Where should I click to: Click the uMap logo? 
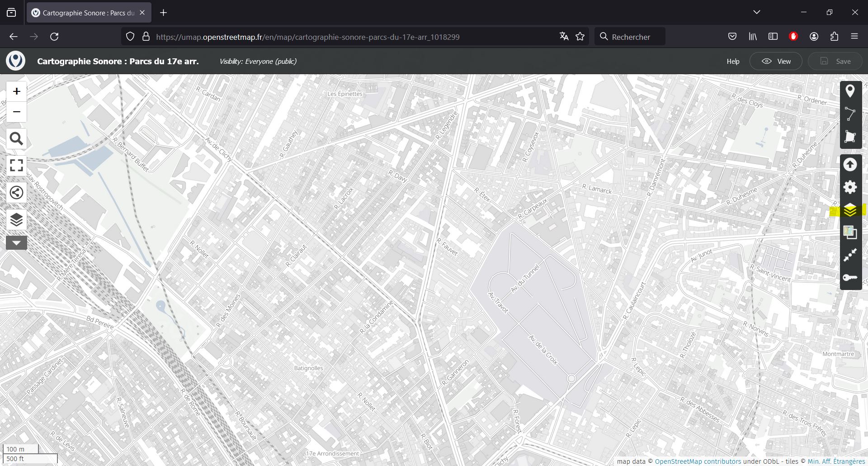pos(16,61)
